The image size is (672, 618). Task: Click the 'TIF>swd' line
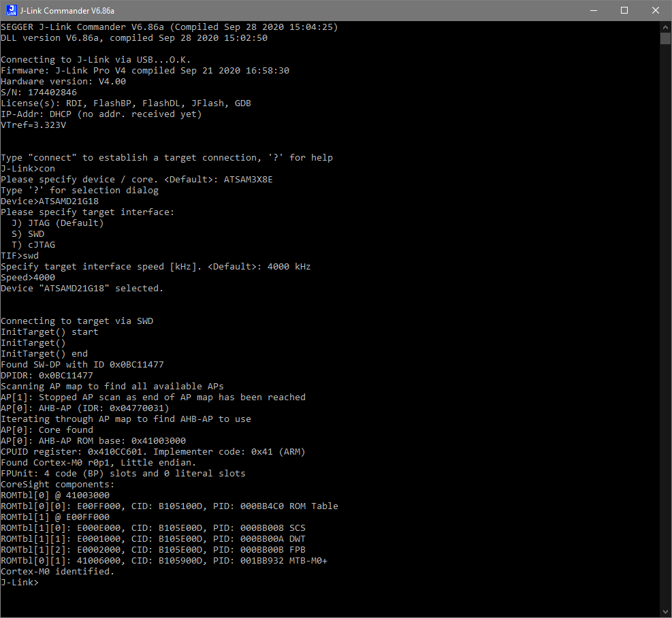click(20, 256)
